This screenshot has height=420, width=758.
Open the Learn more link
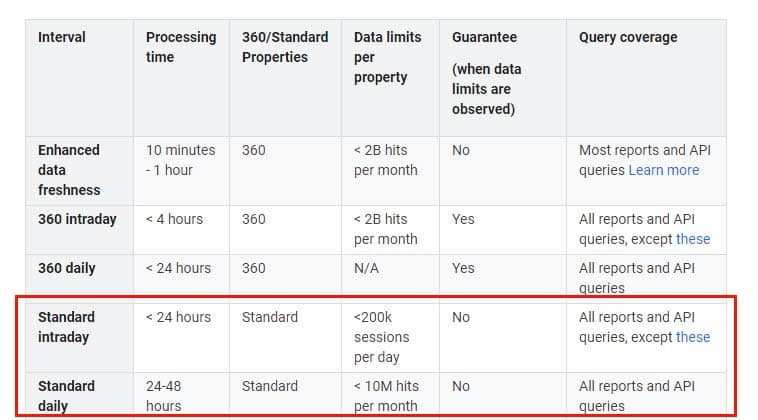tap(663, 170)
